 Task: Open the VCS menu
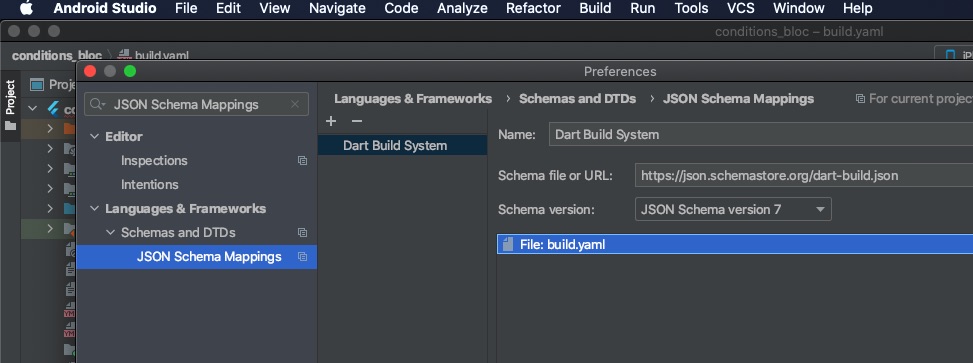coord(740,9)
